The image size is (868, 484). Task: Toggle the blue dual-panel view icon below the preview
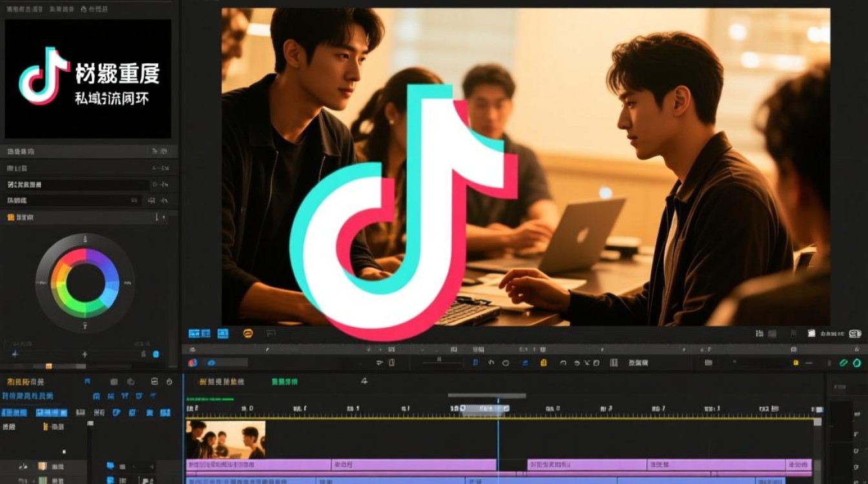point(199,334)
